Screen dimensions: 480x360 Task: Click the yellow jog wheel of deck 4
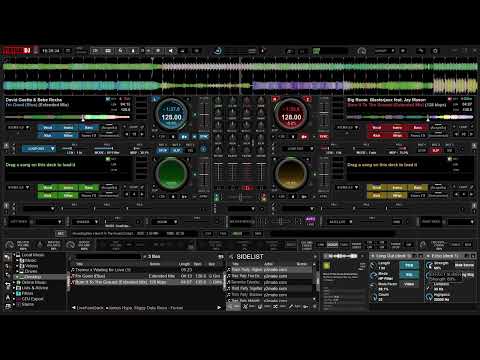pyautogui.click(x=291, y=173)
